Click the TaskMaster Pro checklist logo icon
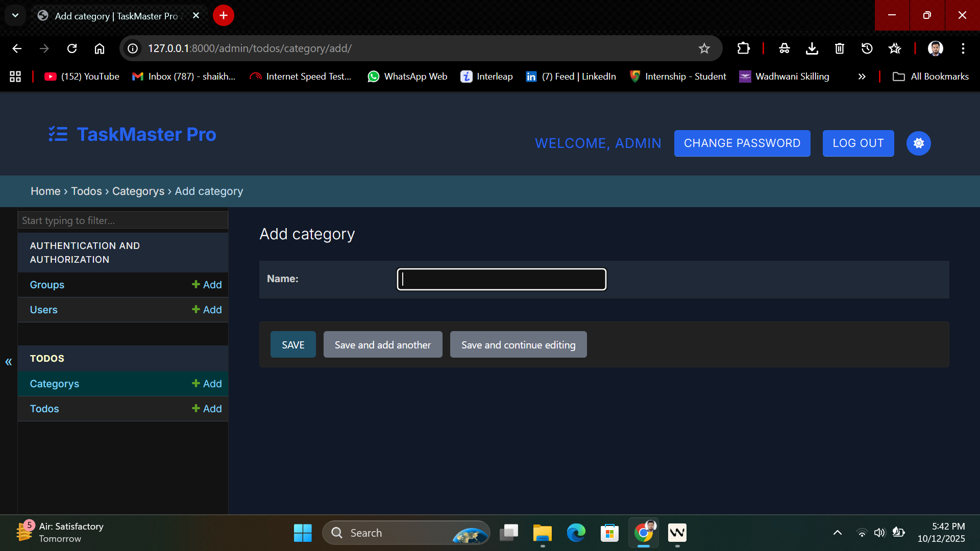The height and width of the screenshot is (551, 980). [58, 134]
